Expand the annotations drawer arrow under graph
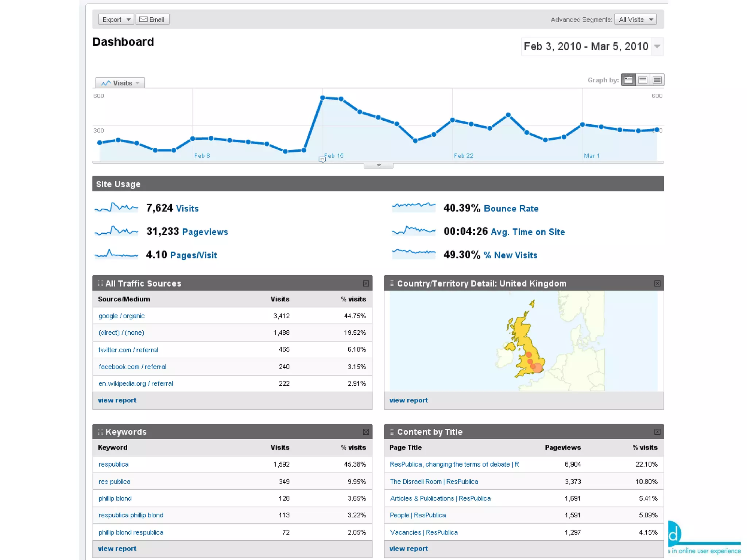This screenshot has width=747, height=560. point(378,166)
